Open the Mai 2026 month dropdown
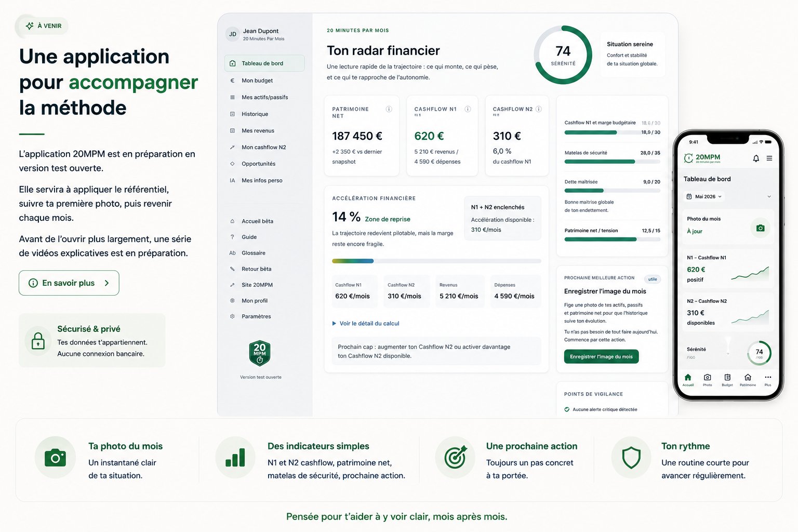The height and width of the screenshot is (532, 798). pos(704,197)
